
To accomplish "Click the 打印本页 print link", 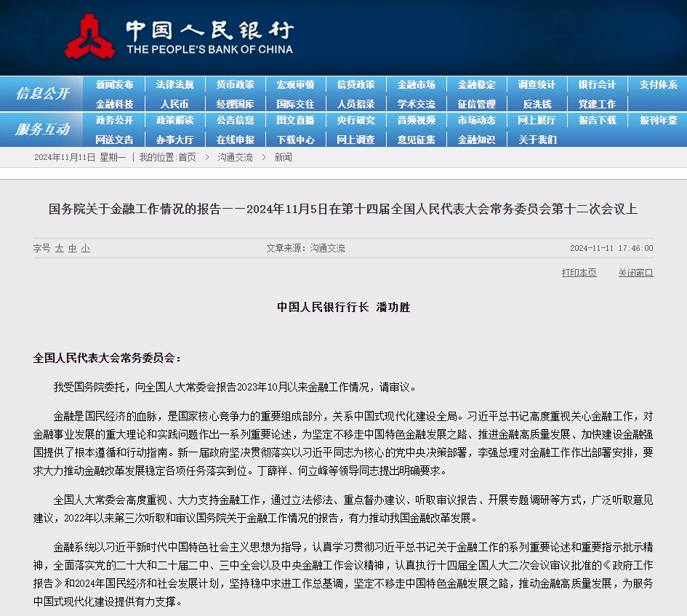I will (579, 273).
